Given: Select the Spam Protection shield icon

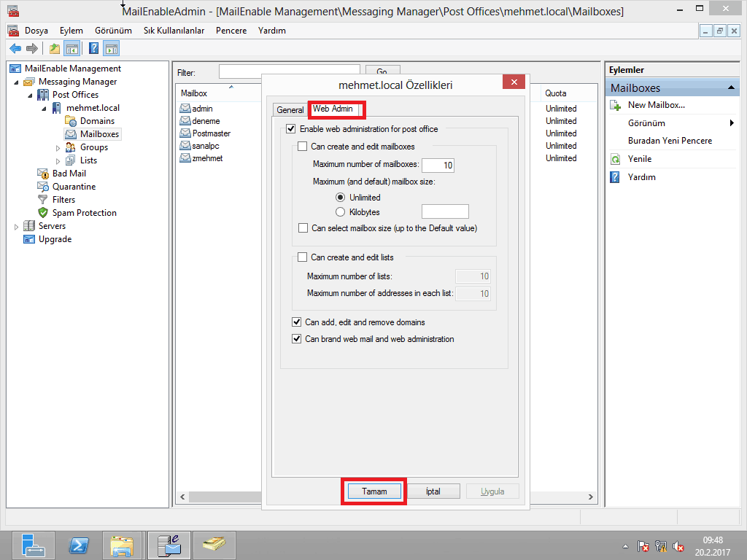Looking at the screenshot, I should 43,213.
